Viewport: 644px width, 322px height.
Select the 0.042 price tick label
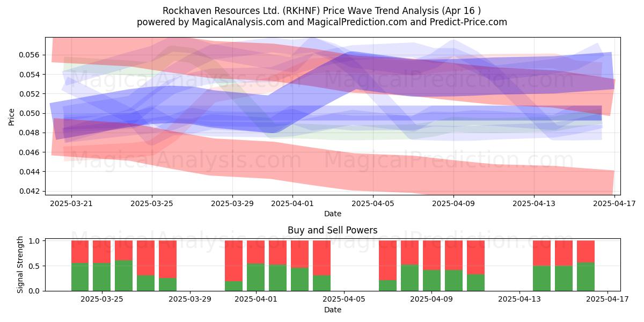click(x=30, y=191)
